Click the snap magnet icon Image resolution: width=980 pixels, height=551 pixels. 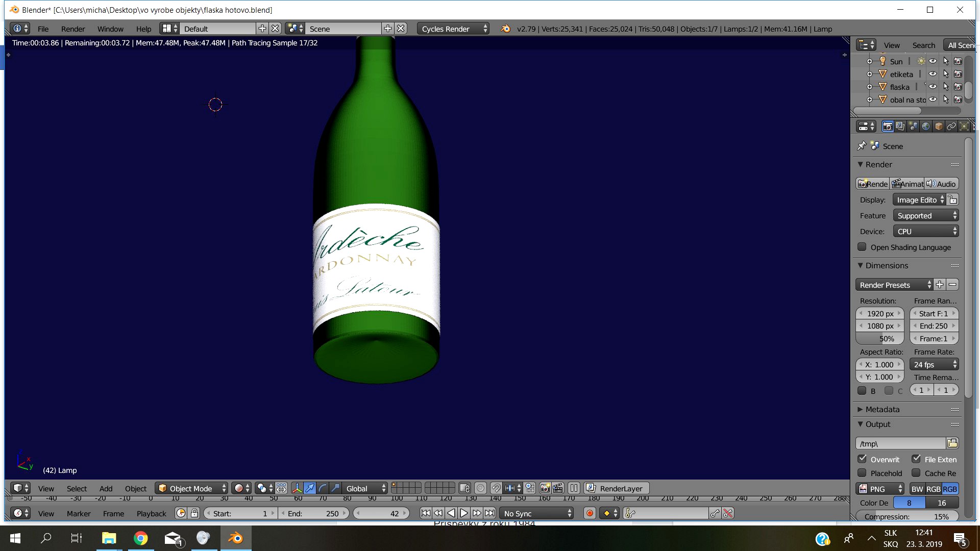tap(496, 488)
